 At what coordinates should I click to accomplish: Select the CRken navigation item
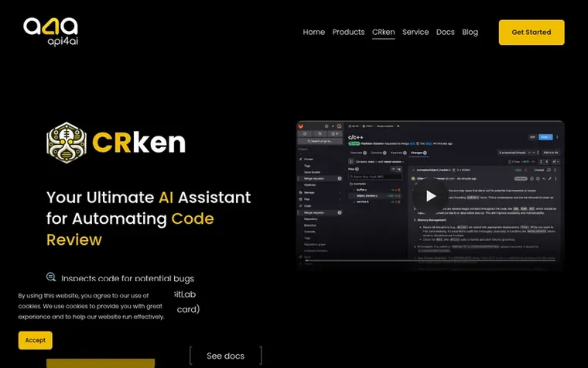(x=383, y=33)
